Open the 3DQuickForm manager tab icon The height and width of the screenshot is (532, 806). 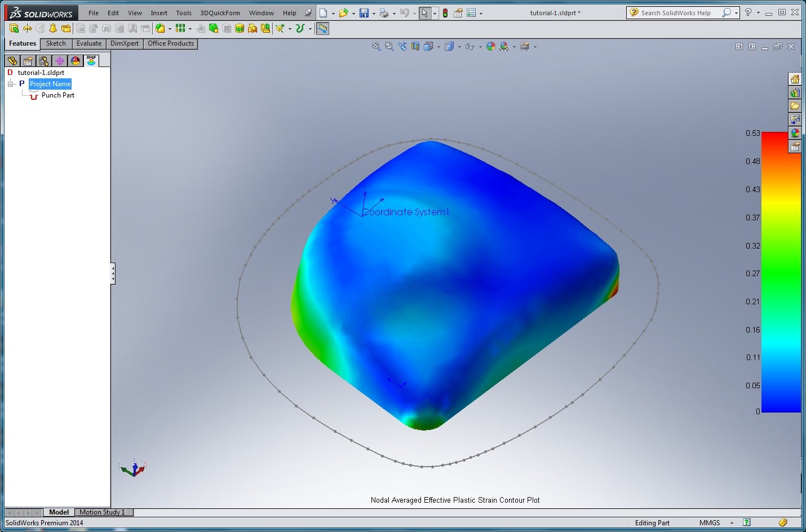point(91,60)
